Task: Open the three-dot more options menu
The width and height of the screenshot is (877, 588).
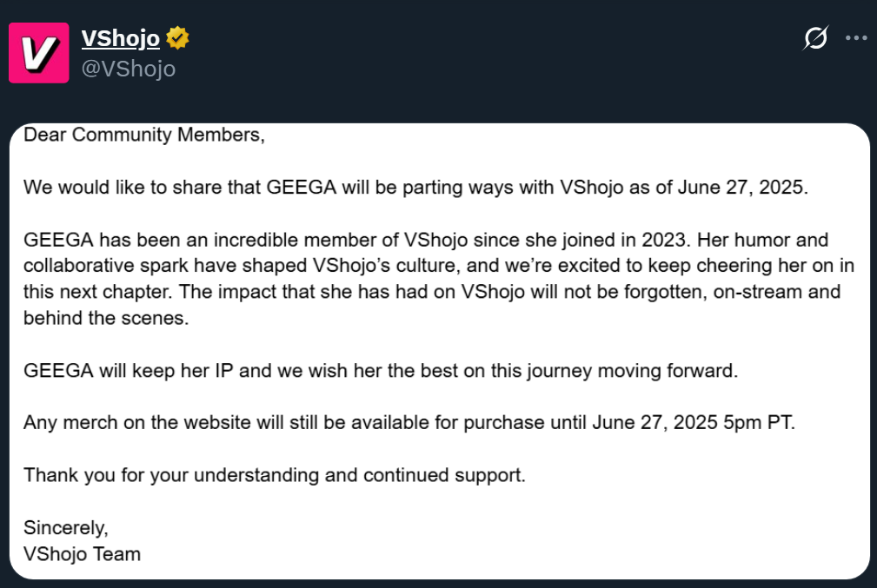Action: point(856,38)
